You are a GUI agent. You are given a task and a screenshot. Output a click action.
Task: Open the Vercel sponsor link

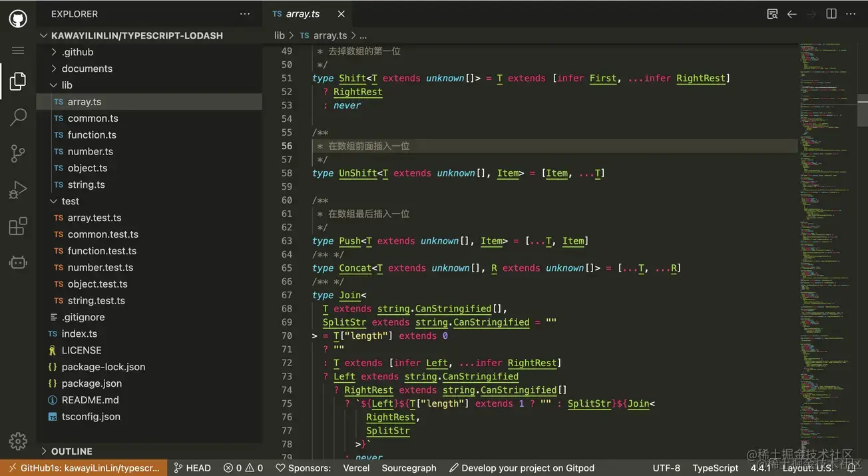[x=356, y=468]
